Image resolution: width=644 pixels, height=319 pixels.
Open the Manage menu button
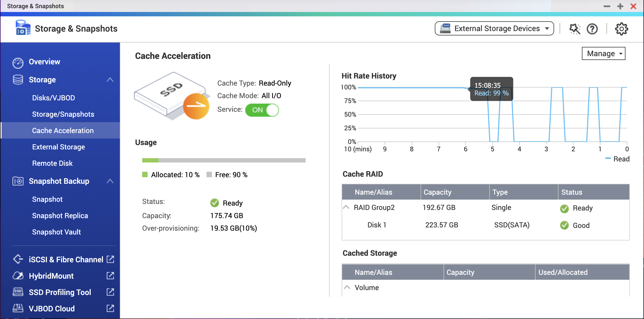tap(603, 53)
